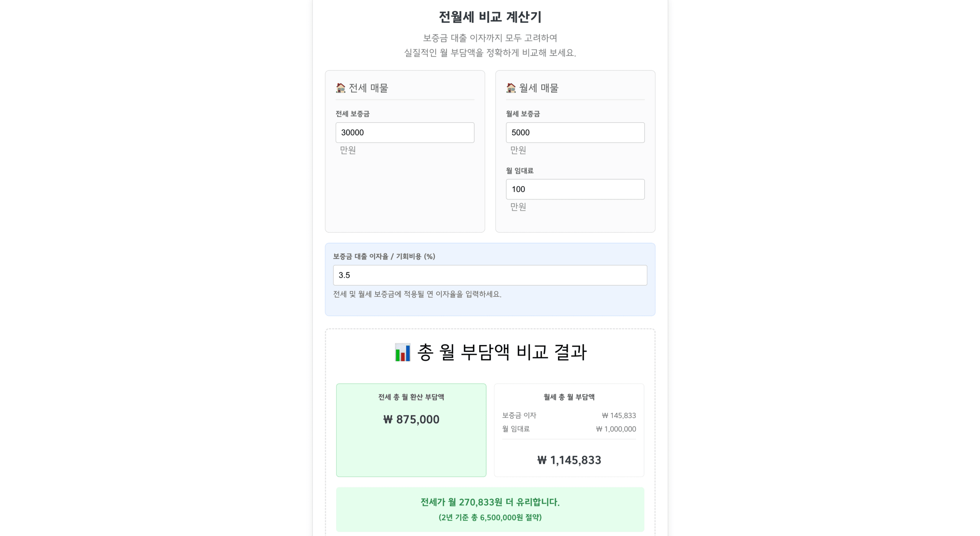The width and height of the screenshot is (980, 536).
Task: Click the 전세 매물 house icon
Action: point(340,88)
